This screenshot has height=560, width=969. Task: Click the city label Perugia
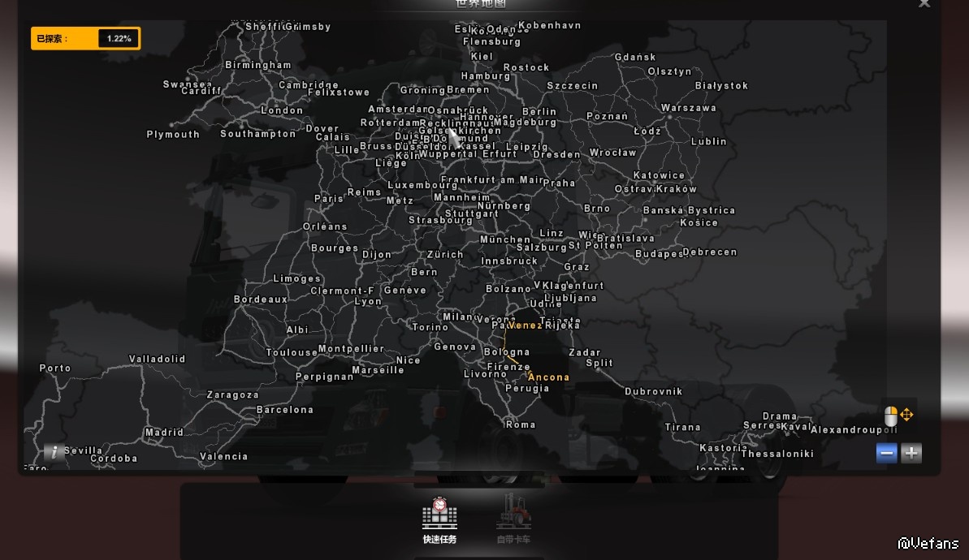click(x=527, y=389)
